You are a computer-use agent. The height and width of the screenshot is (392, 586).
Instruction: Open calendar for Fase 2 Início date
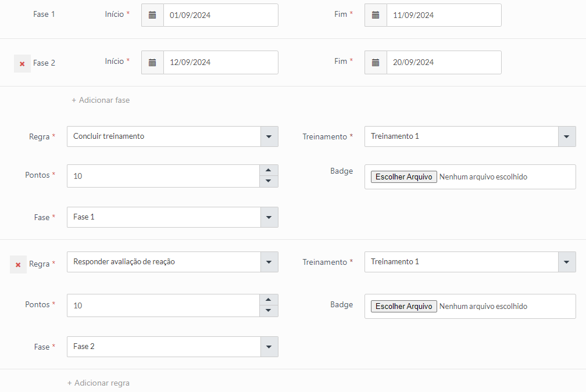coord(152,62)
